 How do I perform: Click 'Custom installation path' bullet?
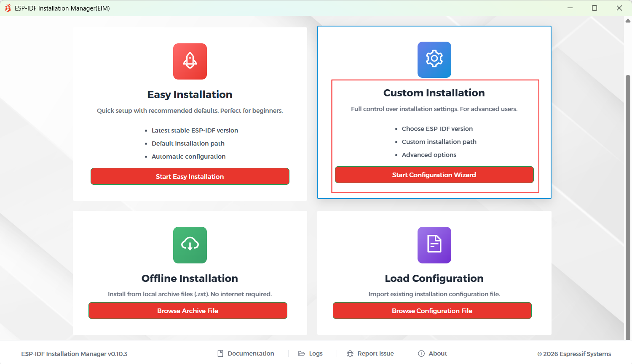tap(439, 142)
